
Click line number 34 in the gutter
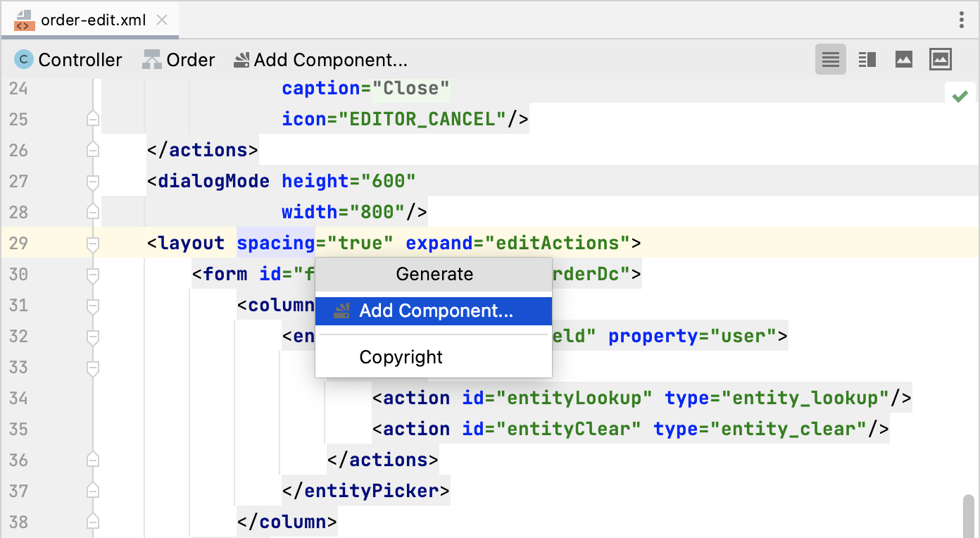pos(18,398)
